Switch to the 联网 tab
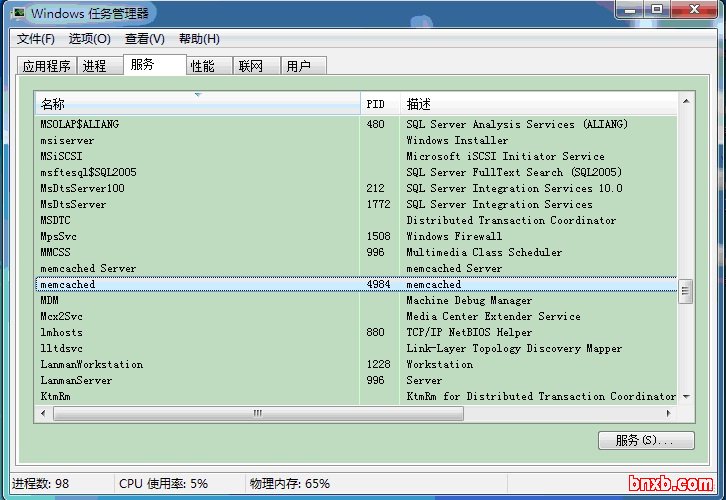The image size is (726, 500). pyautogui.click(x=250, y=66)
